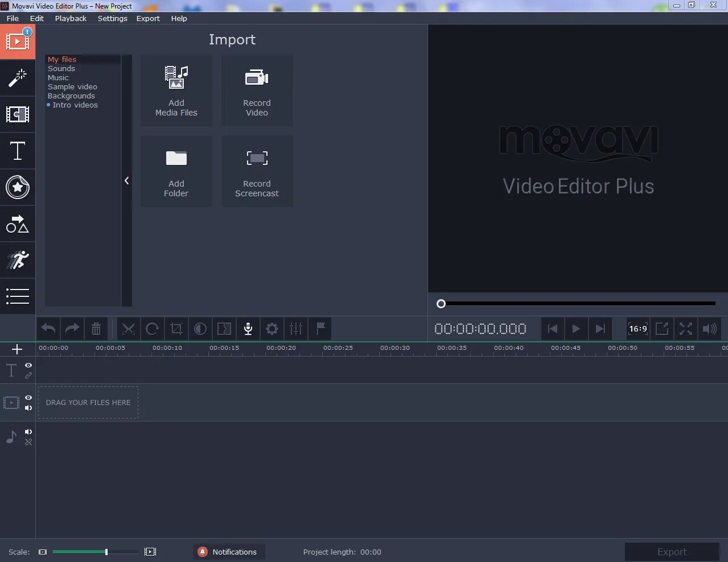This screenshot has height=562, width=728.
Task: Click the timeline Scale slider
Action: point(96,552)
